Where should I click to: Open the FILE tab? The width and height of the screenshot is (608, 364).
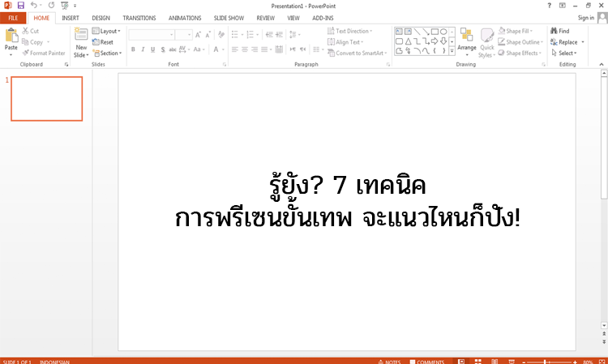13,18
